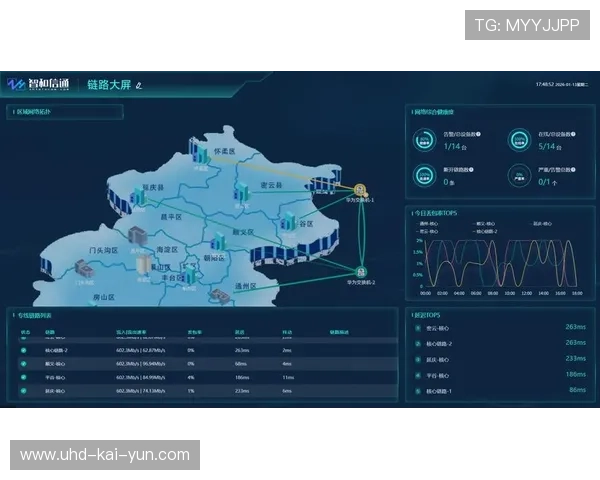
Task: Select the building icon in 密云县
Action: pos(242,192)
